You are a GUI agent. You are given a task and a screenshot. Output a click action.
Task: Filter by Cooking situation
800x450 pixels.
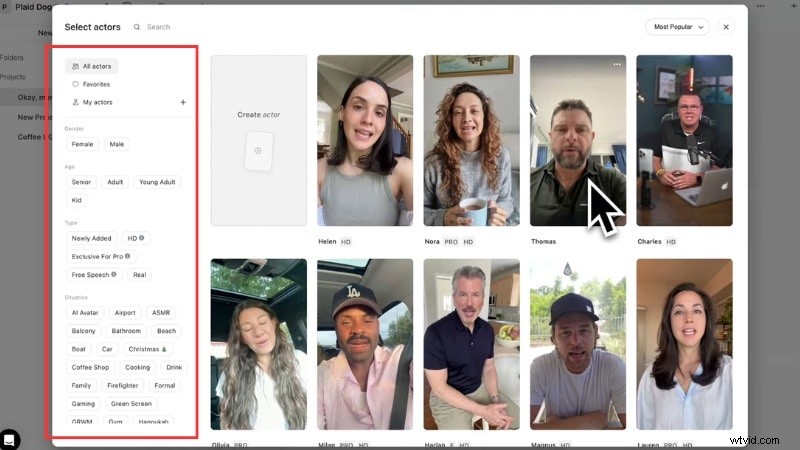tap(137, 368)
